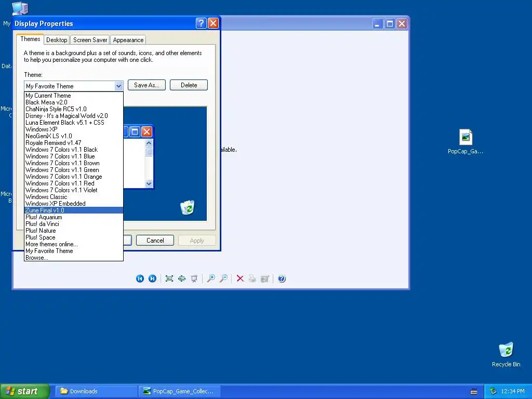Switch to PopCap_Game_Collec... taskbar window
The height and width of the screenshot is (399, 532).
pos(179,391)
